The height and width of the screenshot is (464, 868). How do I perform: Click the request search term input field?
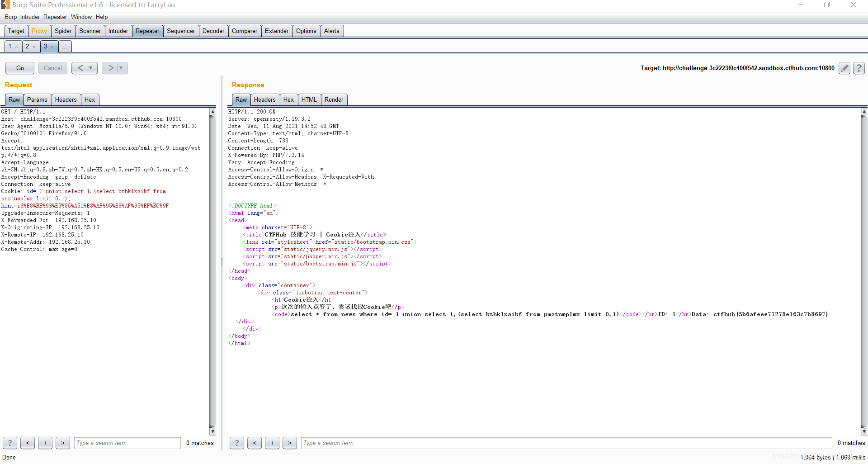tap(127, 443)
